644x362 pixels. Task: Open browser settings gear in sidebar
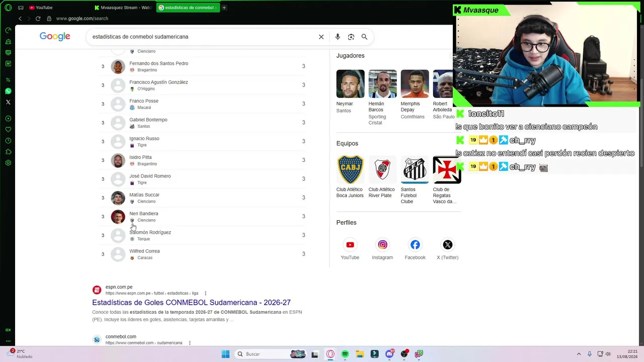8,163
